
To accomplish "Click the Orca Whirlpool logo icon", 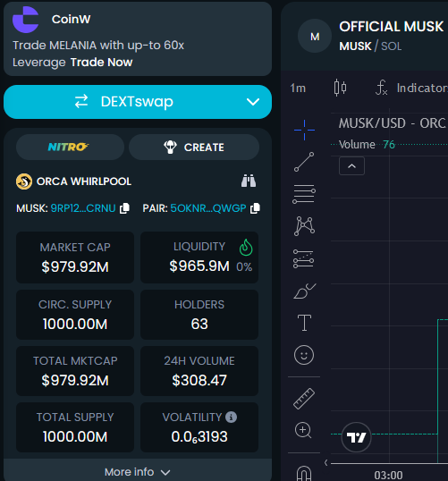I will (x=24, y=181).
